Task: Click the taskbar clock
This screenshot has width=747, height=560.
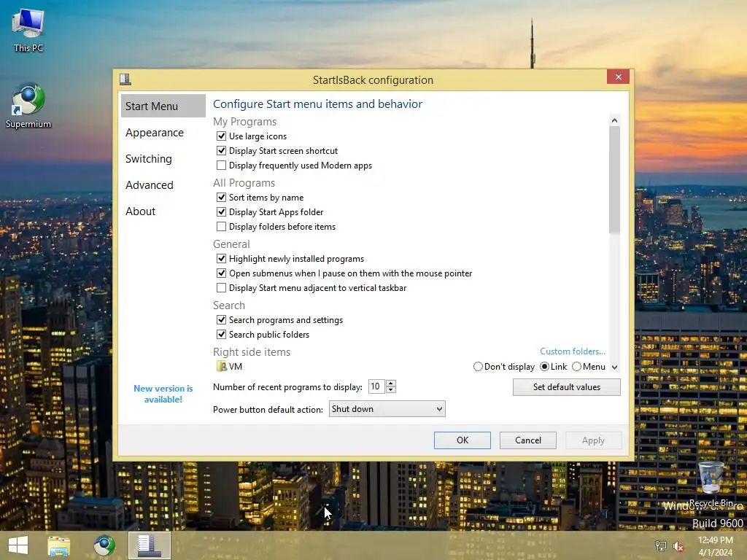Action: click(x=715, y=546)
